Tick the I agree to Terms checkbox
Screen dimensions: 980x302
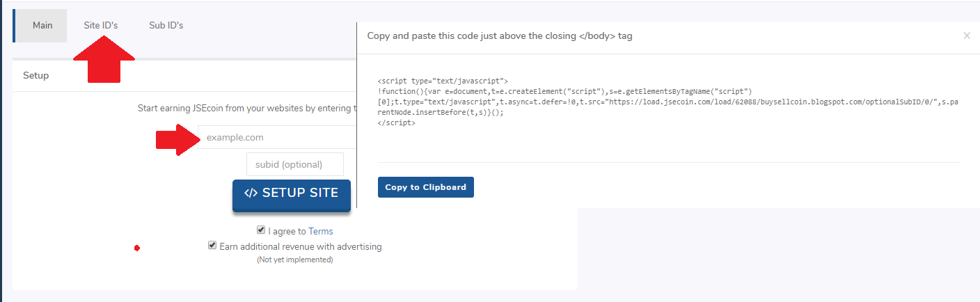261,230
